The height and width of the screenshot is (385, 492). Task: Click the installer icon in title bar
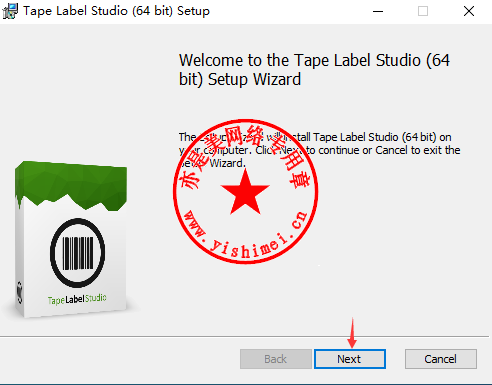10,11
